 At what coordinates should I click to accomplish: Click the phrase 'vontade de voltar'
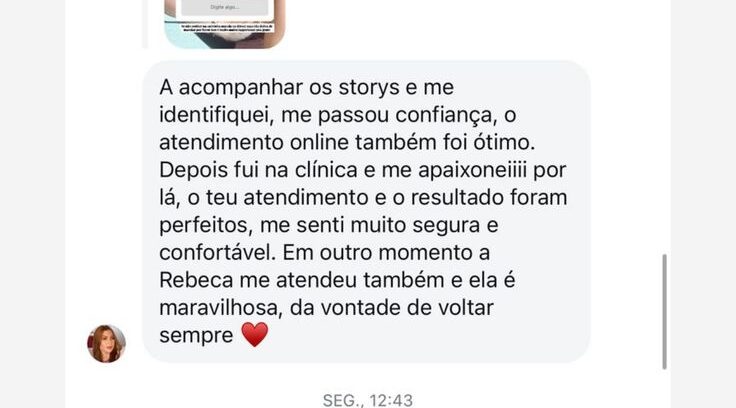point(391,308)
